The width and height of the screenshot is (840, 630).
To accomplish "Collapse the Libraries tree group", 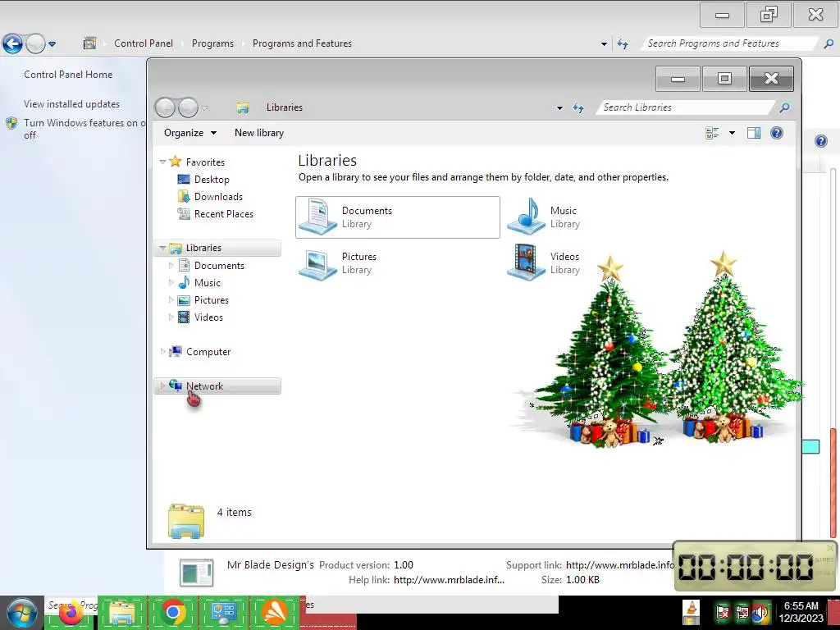I will click(163, 248).
